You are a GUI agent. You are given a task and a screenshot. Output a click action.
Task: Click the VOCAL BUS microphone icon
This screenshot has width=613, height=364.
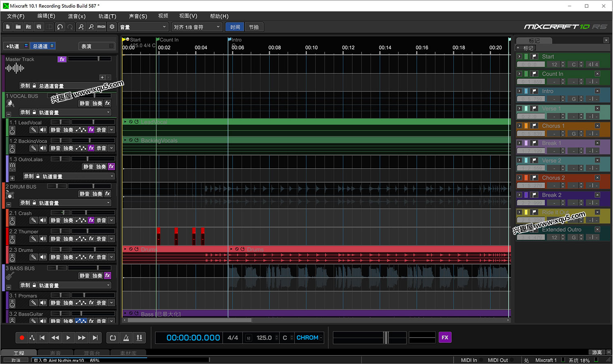tap(10, 104)
